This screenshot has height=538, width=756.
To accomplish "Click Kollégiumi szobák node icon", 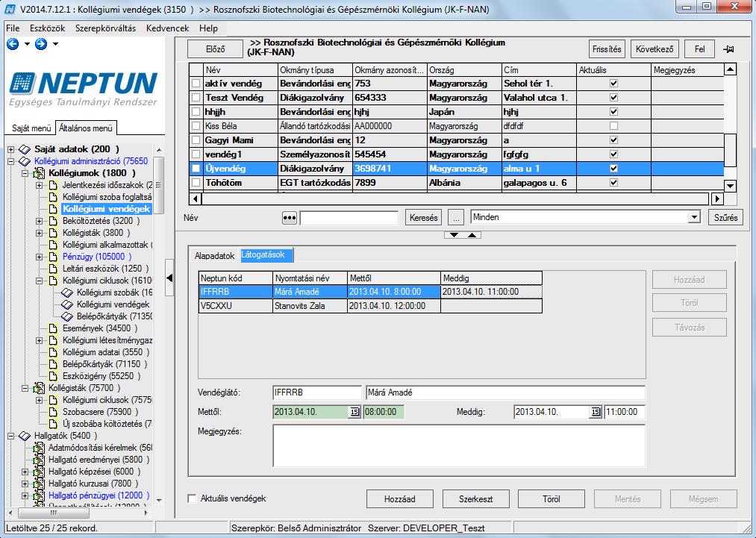I will tap(67, 293).
